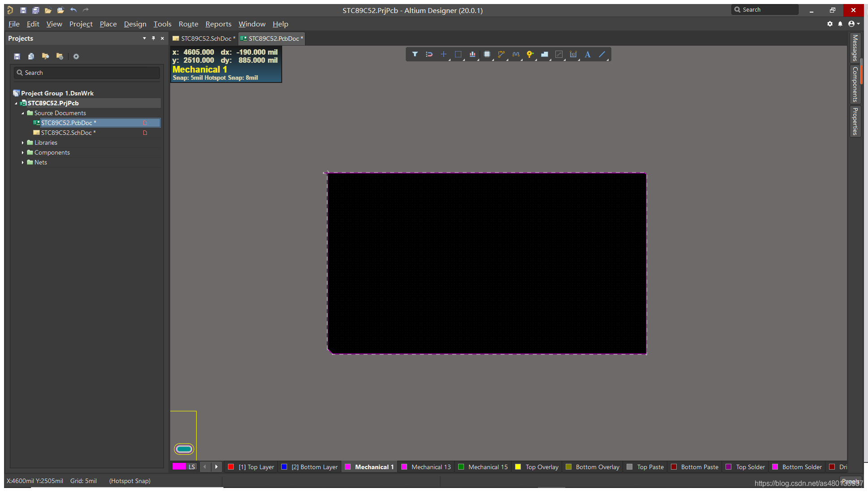This screenshot has height=492, width=868.
Task: Click the snap options magnet icon
Action: point(429,54)
